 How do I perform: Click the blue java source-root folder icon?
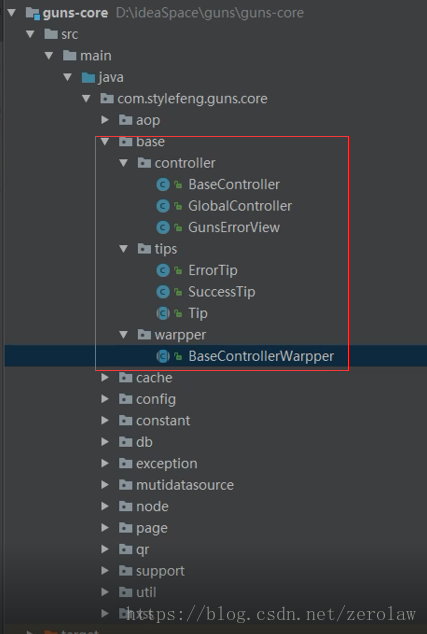coord(88,77)
